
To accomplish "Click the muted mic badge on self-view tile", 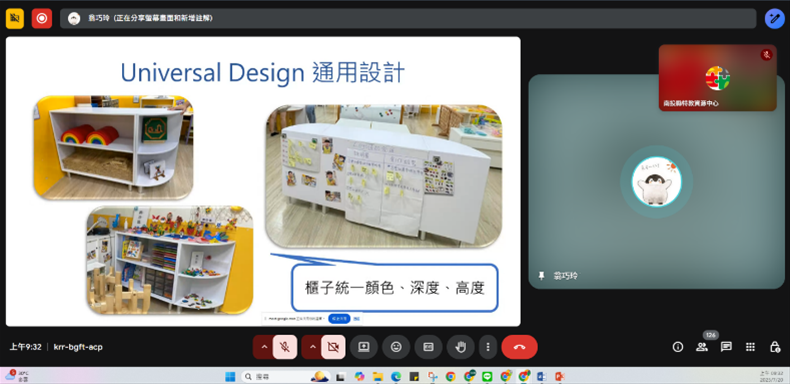I will point(766,55).
